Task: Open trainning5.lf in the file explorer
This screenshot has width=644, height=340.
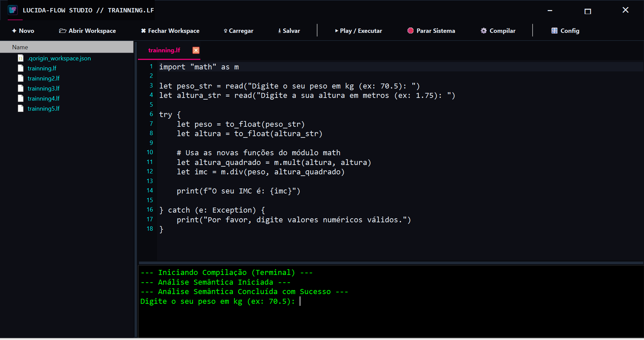Action: pos(44,109)
